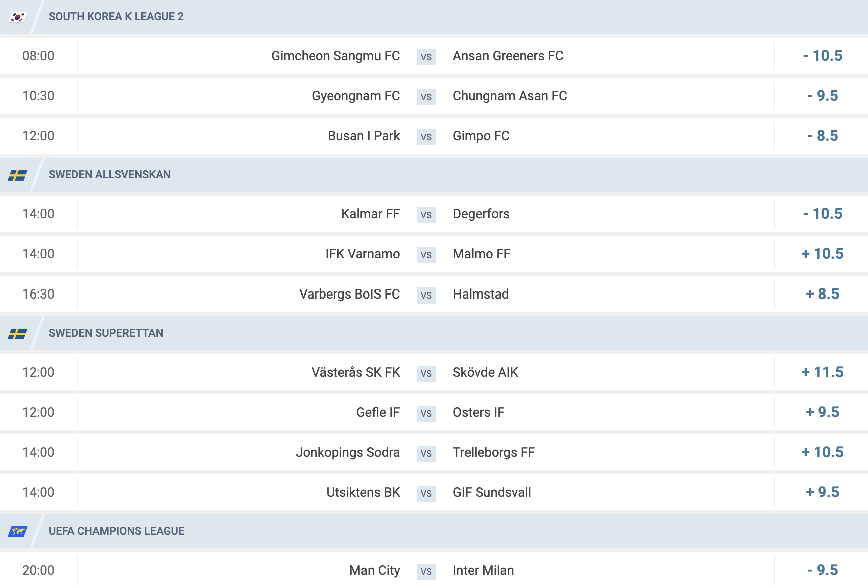Click the vs badge for Gefle IF match

426,413
